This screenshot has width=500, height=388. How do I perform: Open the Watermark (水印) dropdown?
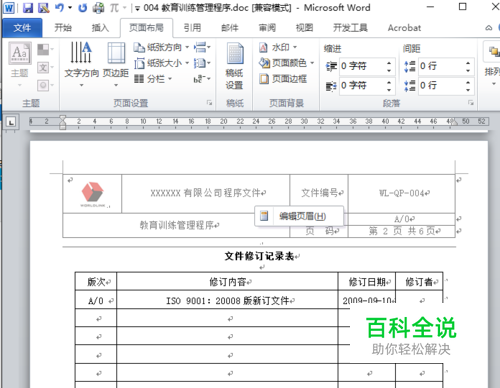coord(278,47)
